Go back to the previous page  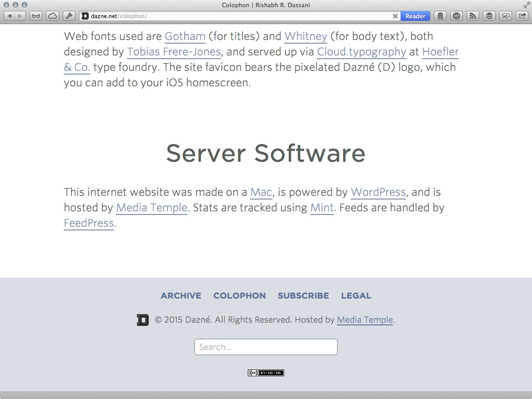coord(10,16)
